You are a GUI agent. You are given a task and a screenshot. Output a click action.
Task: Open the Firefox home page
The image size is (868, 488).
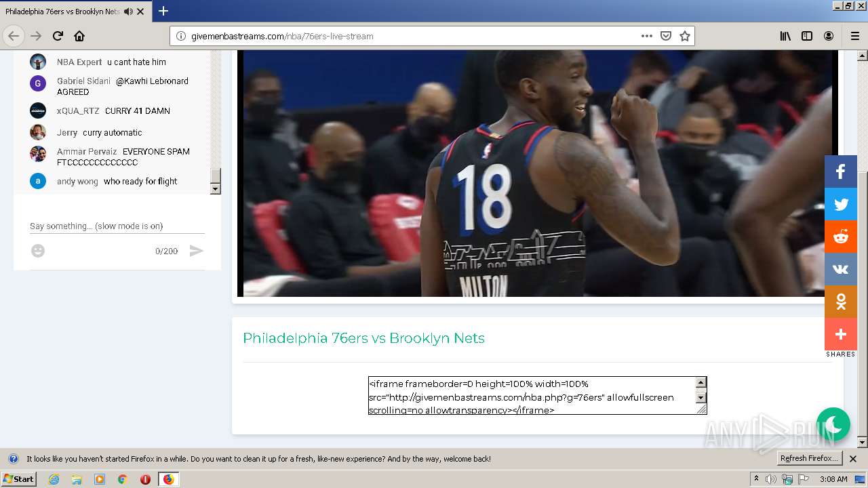tap(79, 36)
